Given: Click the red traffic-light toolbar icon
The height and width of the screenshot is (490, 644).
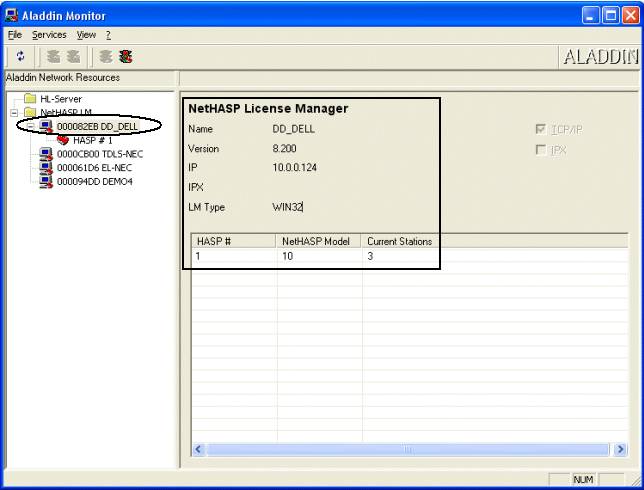Looking at the screenshot, I should [x=126, y=56].
